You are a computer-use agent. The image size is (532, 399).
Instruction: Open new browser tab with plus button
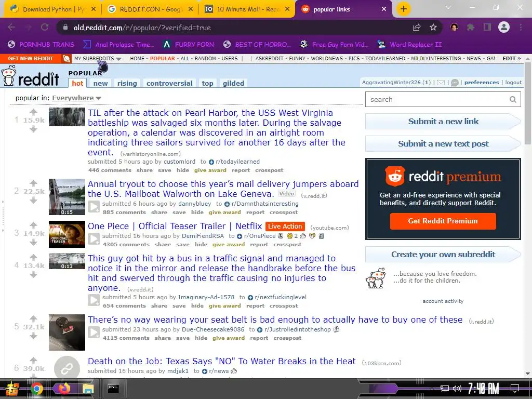point(403,9)
